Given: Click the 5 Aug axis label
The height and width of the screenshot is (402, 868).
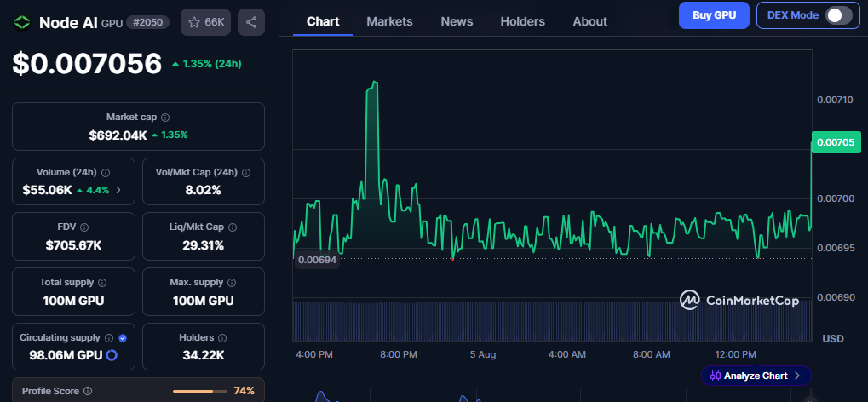Looking at the screenshot, I should coord(483,354).
